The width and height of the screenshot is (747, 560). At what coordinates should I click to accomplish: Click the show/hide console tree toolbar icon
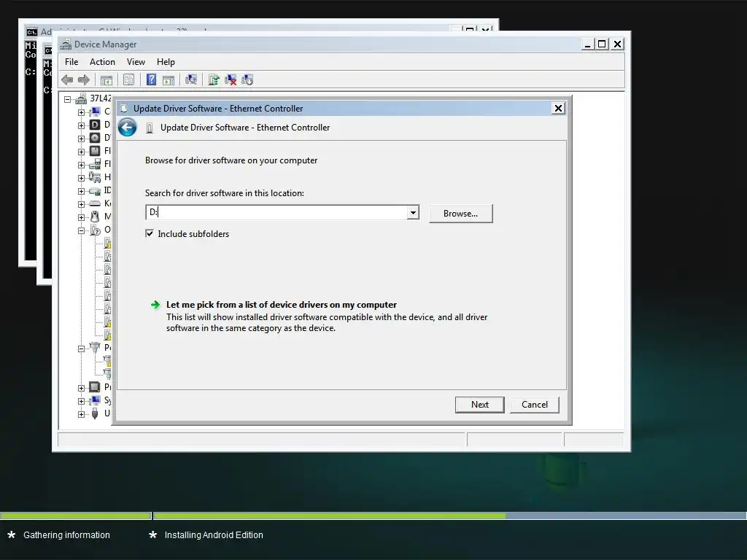[107, 80]
